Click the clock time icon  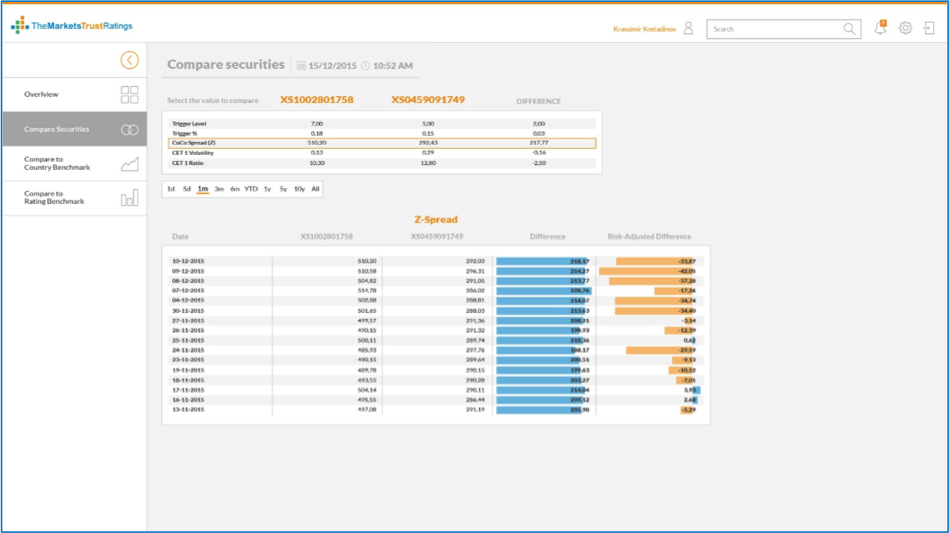tap(366, 65)
